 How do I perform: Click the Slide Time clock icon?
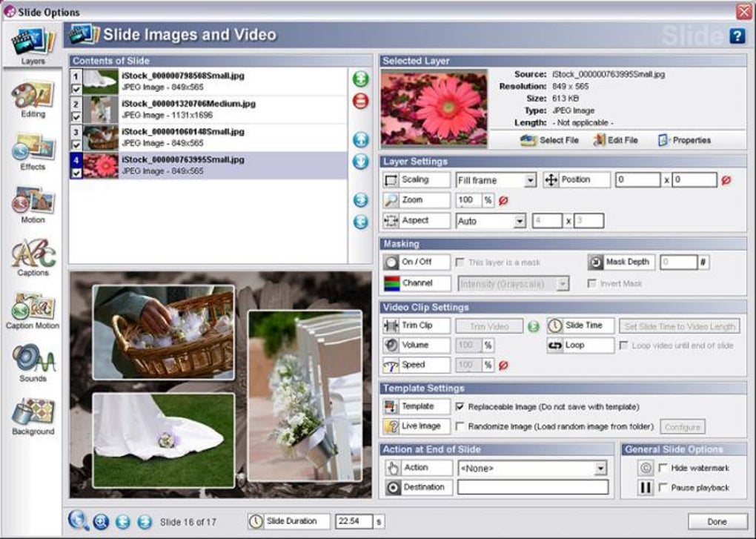coord(555,326)
